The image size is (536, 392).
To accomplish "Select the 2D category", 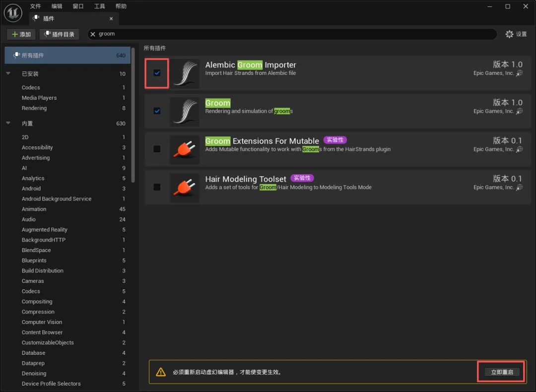I will [67, 137].
